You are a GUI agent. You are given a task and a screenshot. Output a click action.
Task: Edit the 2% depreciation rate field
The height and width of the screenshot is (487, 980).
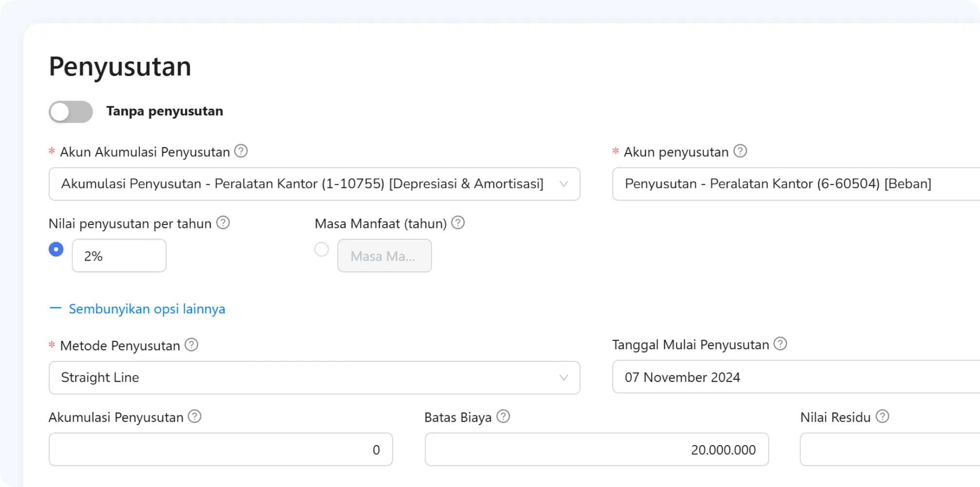(119, 256)
